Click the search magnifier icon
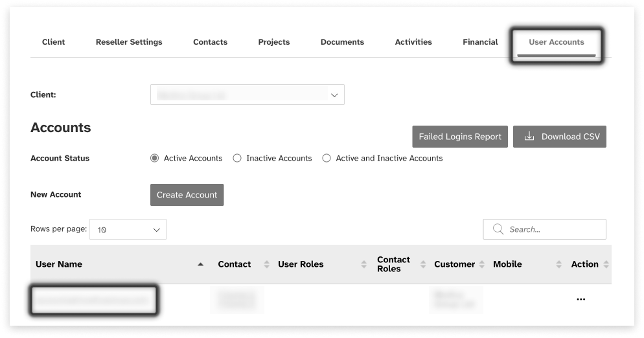The height and width of the screenshot is (338, 644). 498,229
